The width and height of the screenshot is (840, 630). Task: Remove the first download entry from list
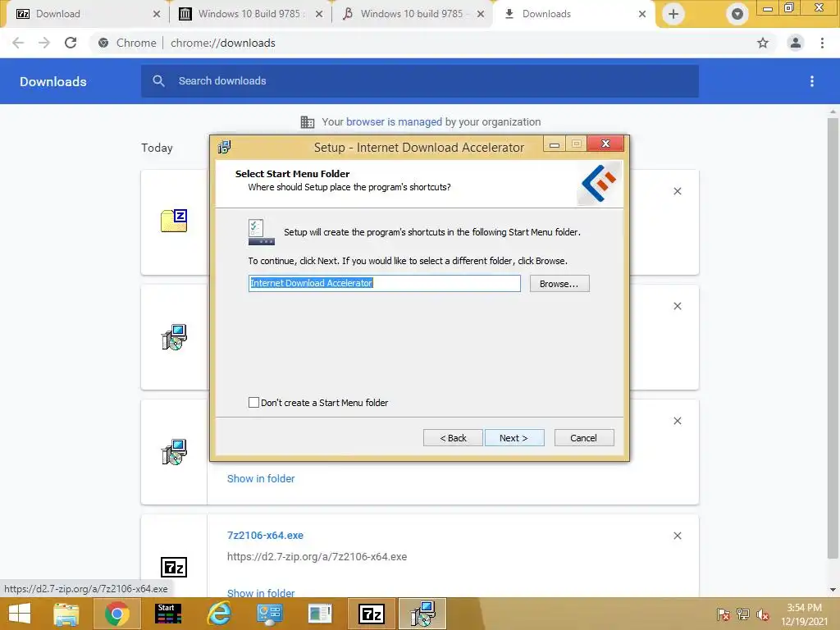click(x=677, y=191)
